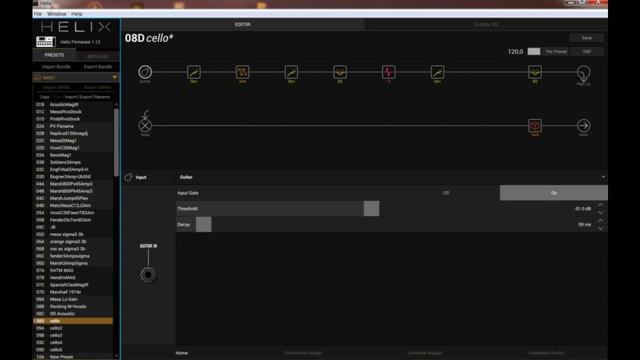Select preset 08A Mesa Lo Gain
This screenshot has height=360, width=640.
[x=73, y=299]
